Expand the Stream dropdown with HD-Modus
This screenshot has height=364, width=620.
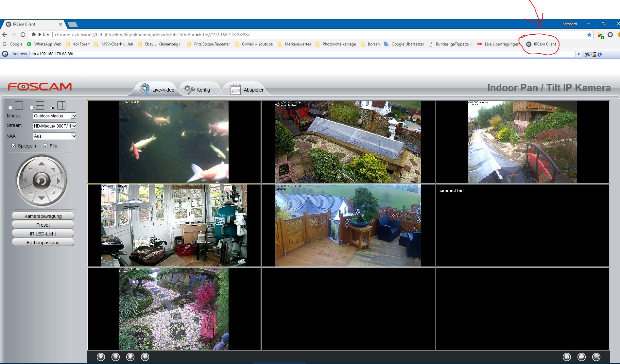coord(54,126)
